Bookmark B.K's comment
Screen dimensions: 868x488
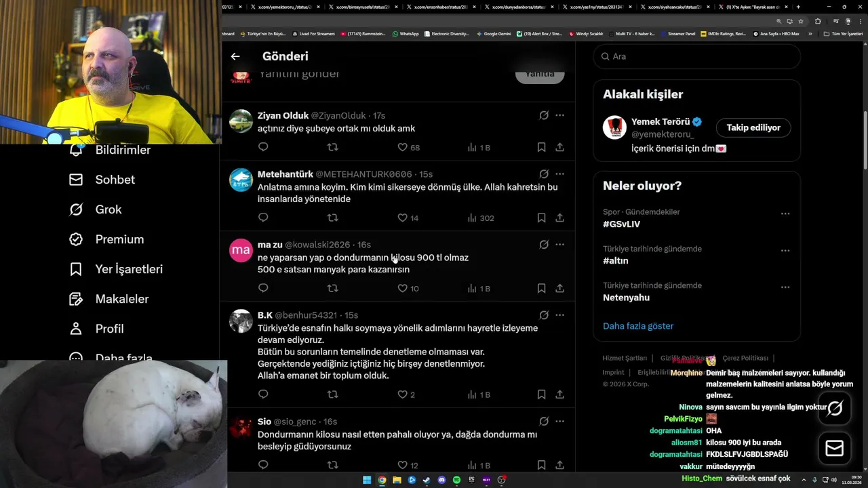[541, 394]
